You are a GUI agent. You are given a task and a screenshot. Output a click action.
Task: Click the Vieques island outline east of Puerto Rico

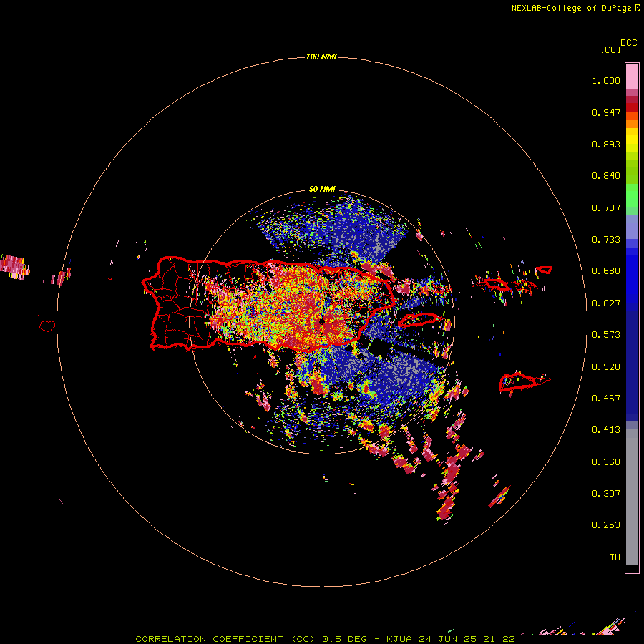tap(418, 320)
